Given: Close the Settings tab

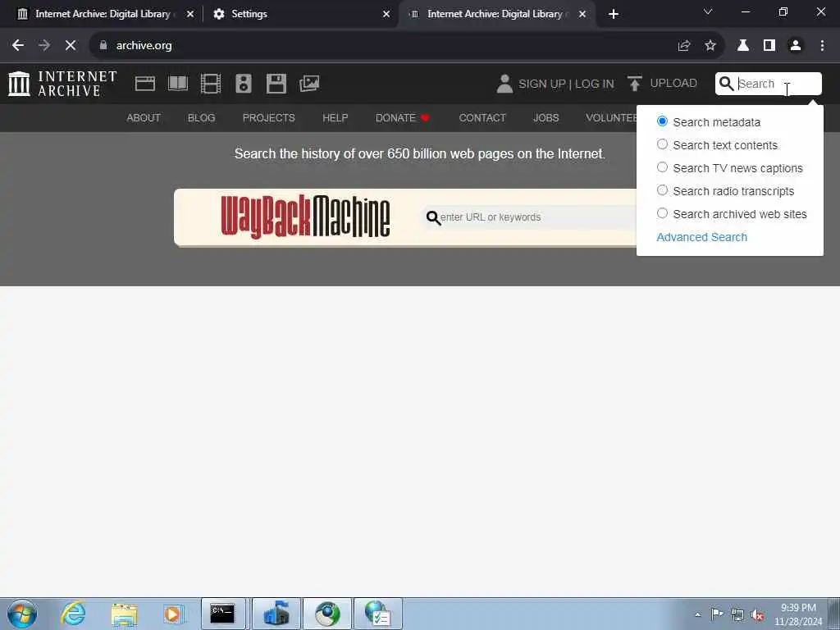Looking at the screenshot, I should tap(386, 14).
